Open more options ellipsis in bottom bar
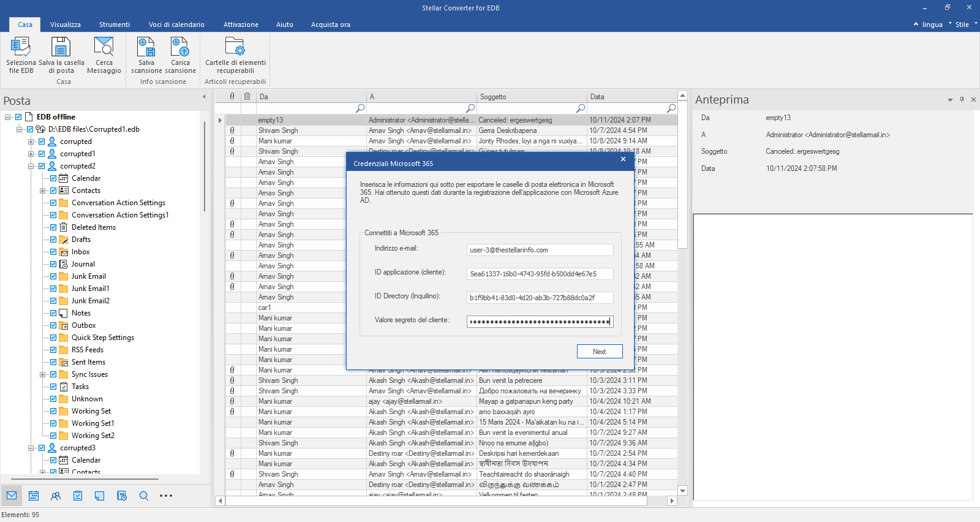Viewport: 980px width, 522px height. [166, 496]
